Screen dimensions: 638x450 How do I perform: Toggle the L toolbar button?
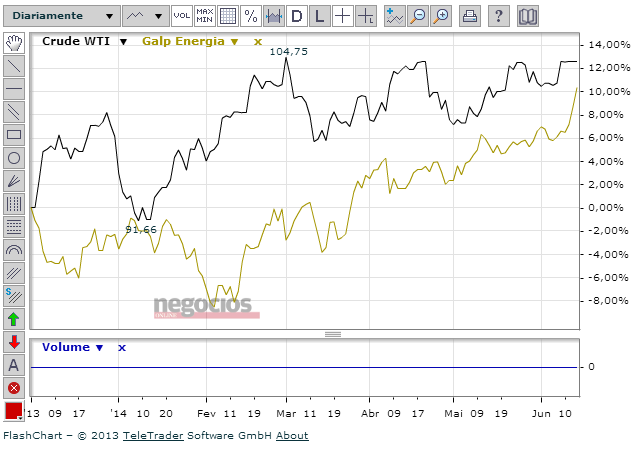tap(320, 16)
